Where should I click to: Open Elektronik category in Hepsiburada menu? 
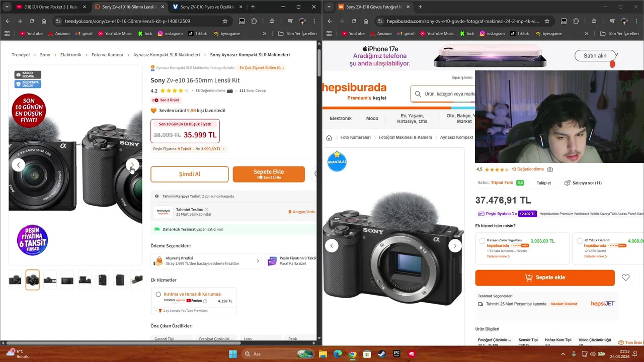(x=341, y=118)
